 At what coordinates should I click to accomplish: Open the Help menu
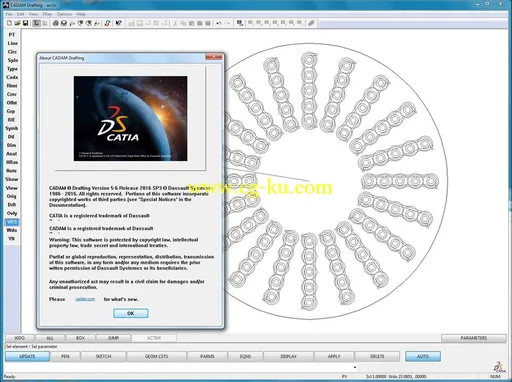point(81,14)
